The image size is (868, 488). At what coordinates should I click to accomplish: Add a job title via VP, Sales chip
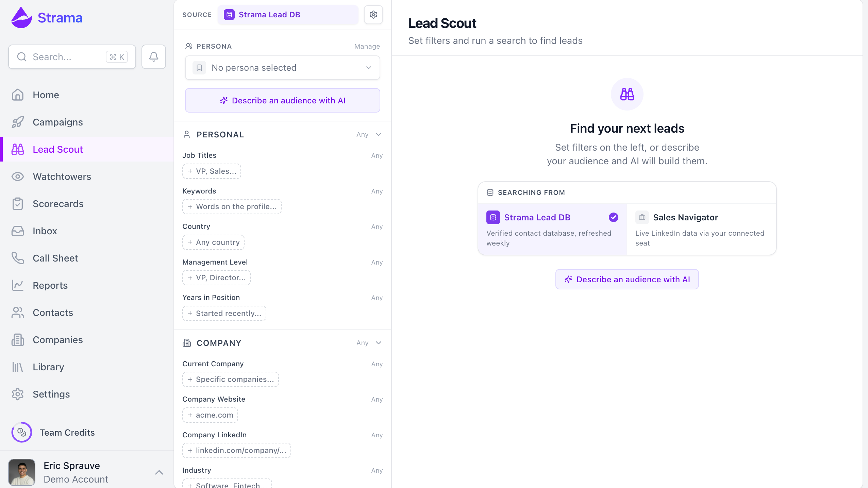point(212,171)
